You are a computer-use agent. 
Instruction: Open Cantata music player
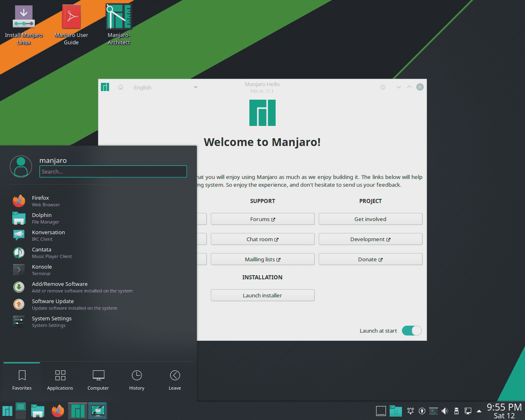pos(41,252)
